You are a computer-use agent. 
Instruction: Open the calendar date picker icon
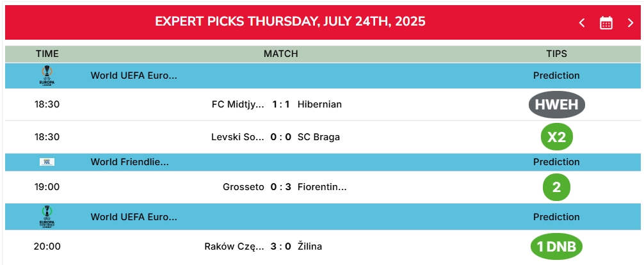tap(606, 23)
